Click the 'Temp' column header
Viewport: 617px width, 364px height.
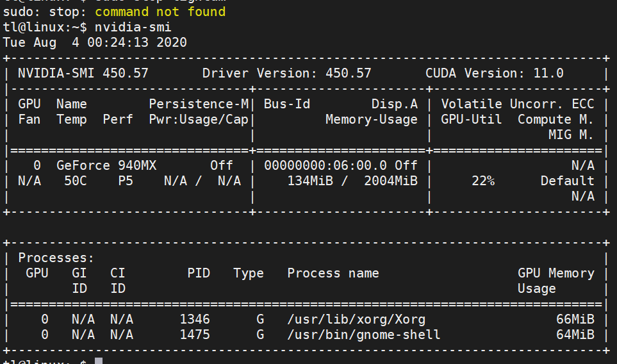click(72, 119)
